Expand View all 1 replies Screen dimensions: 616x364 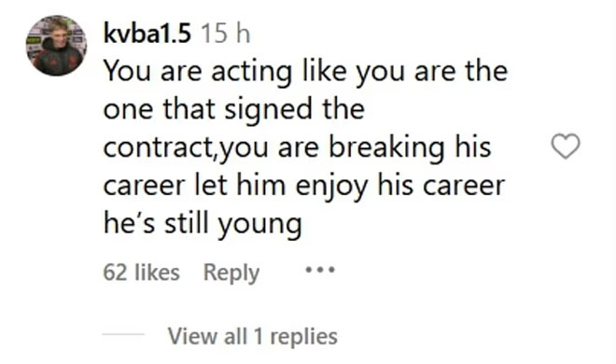[253, 336]
